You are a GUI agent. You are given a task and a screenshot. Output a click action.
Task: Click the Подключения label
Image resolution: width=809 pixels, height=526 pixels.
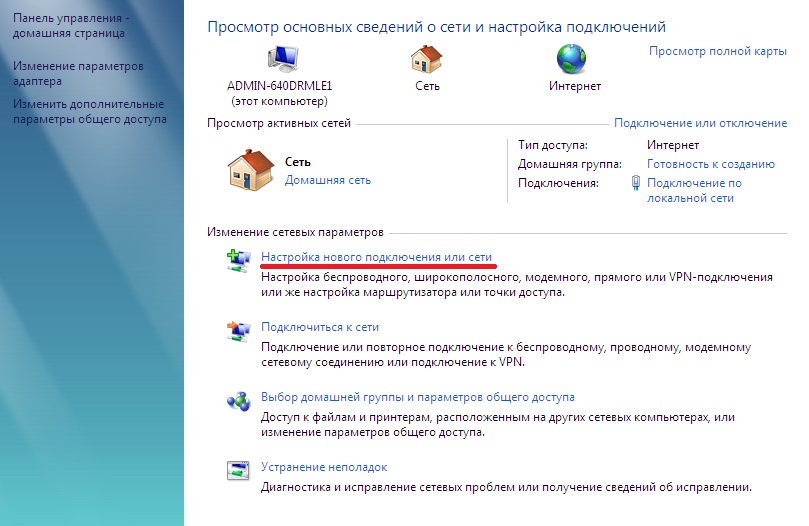point(558,183)
